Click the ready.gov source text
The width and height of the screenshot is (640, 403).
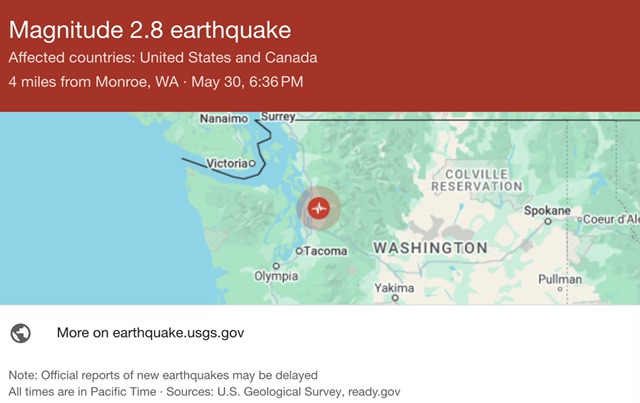coord(374,391)
